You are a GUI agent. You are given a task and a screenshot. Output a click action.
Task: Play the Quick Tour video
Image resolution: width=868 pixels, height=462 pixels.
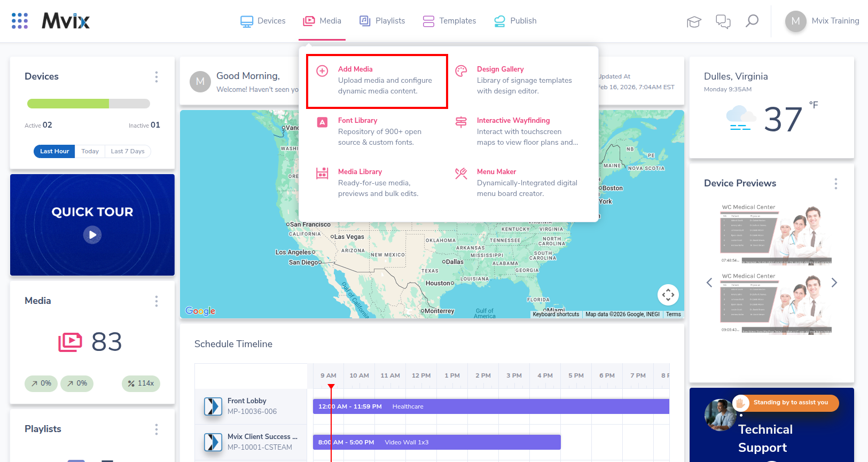pyautogui.click(x=92, y=234)
